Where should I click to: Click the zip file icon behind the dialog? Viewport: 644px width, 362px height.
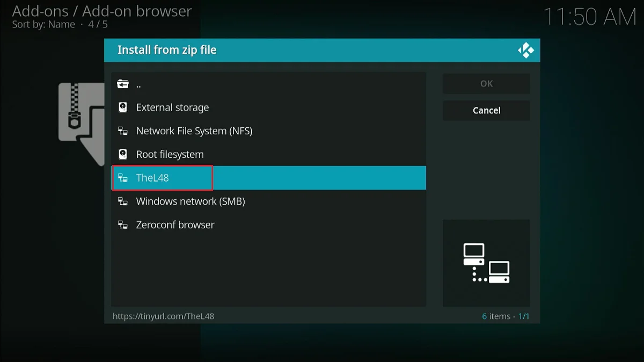82,124
